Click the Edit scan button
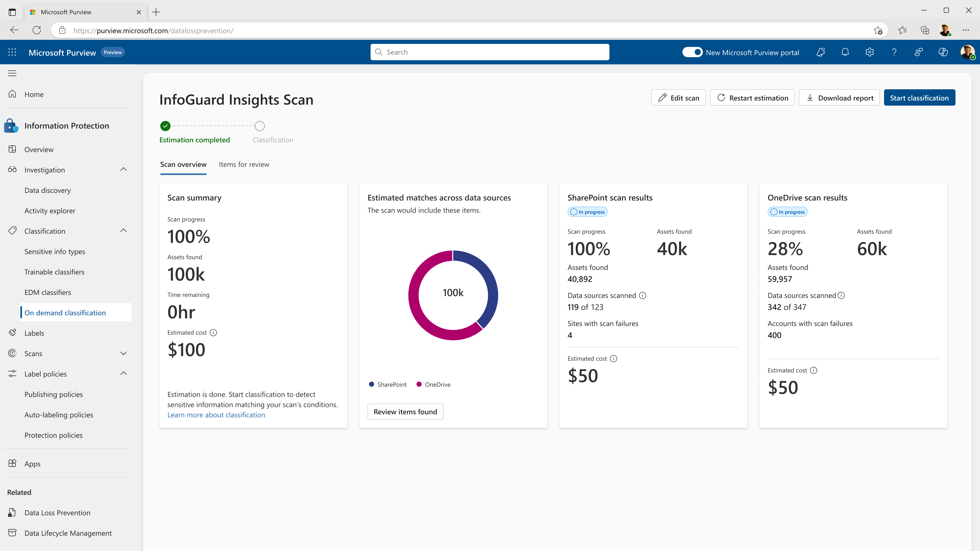This screenshot has height=551, width=980. click(678, 98)
